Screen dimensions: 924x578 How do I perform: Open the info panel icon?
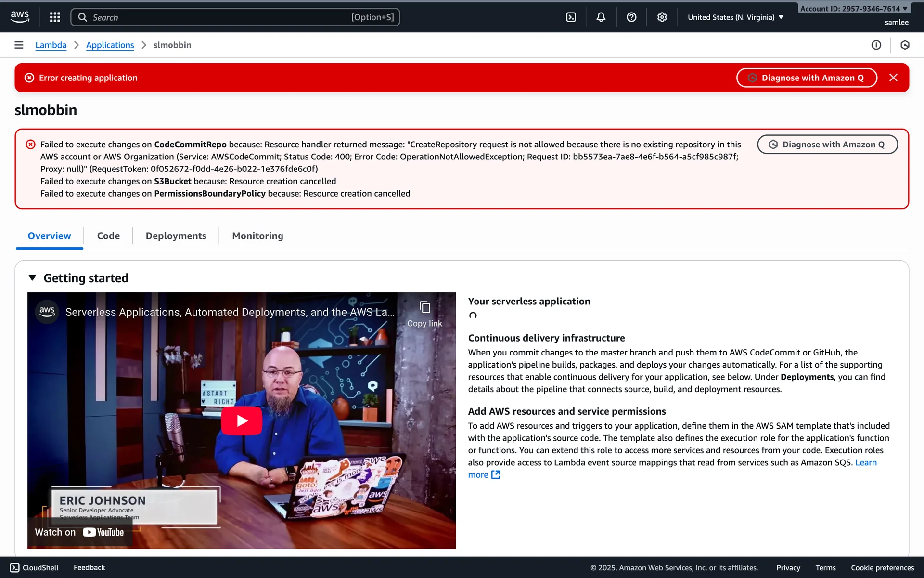click(x=876, y=45)
